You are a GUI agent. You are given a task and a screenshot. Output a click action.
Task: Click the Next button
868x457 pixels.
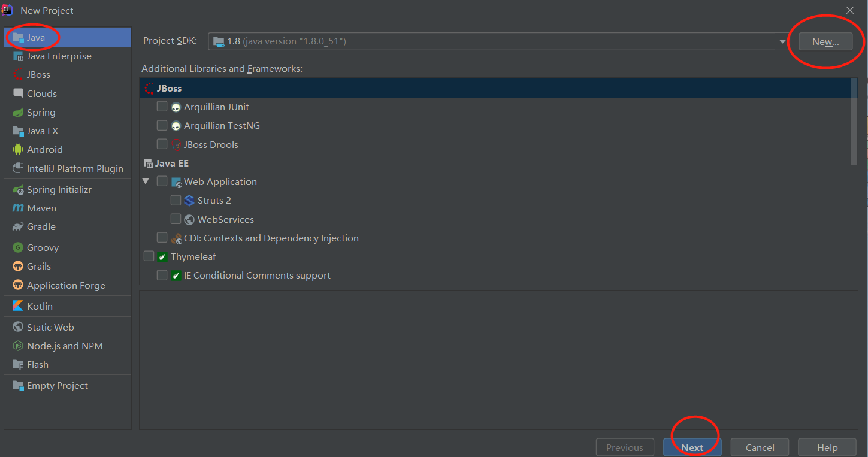coord(692,447)
